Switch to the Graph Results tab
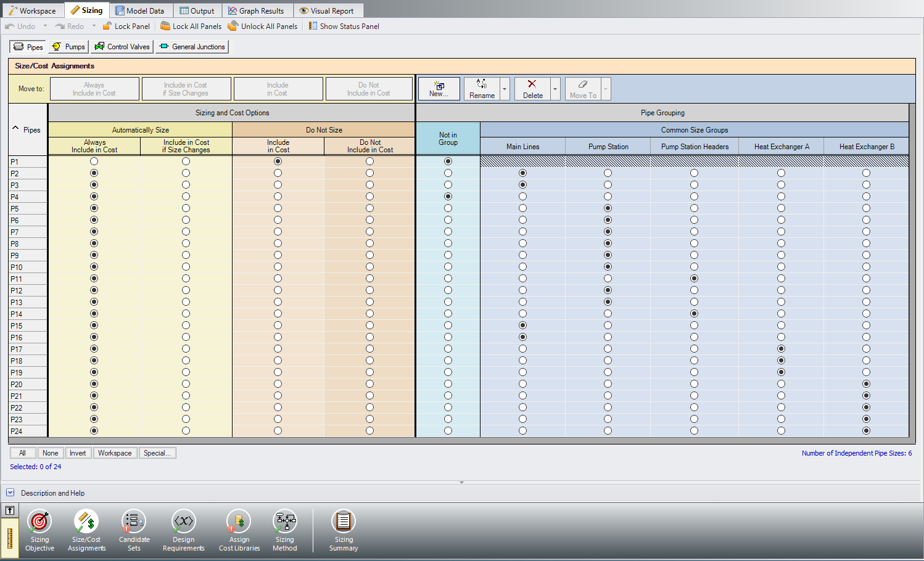 coord(256,10)
